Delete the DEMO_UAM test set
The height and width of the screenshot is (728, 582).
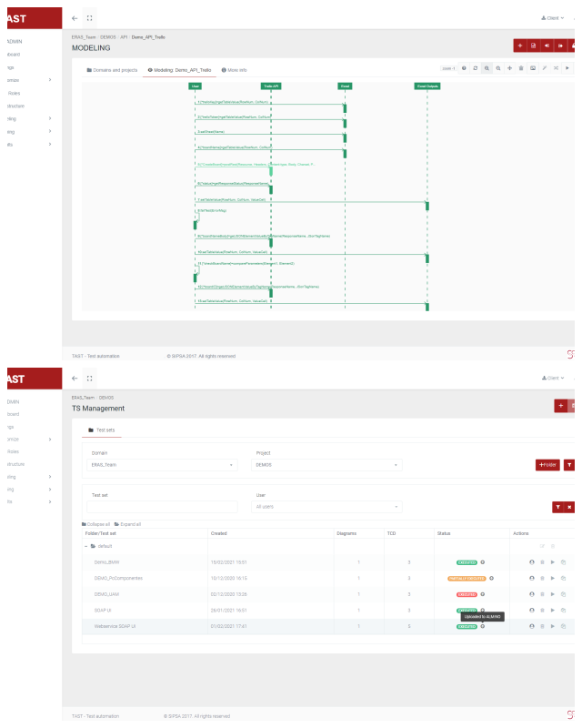pyautogui.click(x=542, y=593)
